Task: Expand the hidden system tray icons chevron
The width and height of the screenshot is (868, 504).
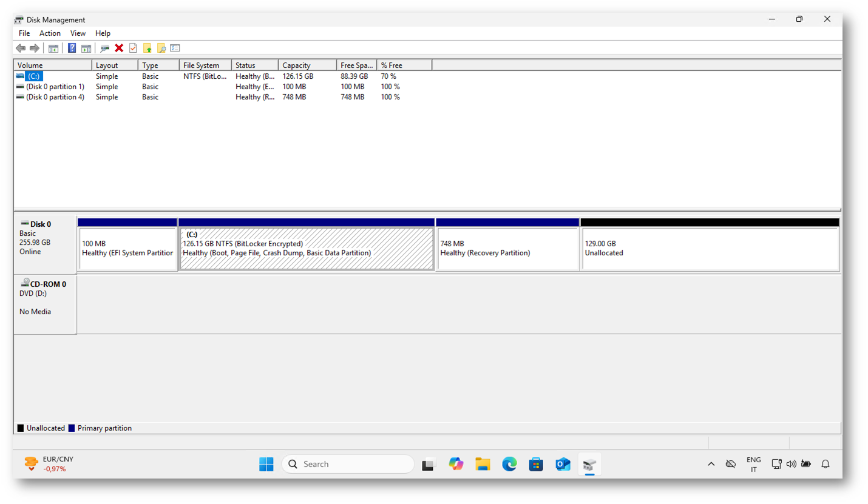Action: [x=711, y=465]
